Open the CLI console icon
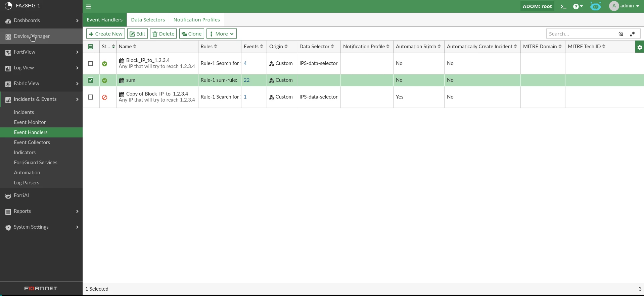 coord(563,6)
